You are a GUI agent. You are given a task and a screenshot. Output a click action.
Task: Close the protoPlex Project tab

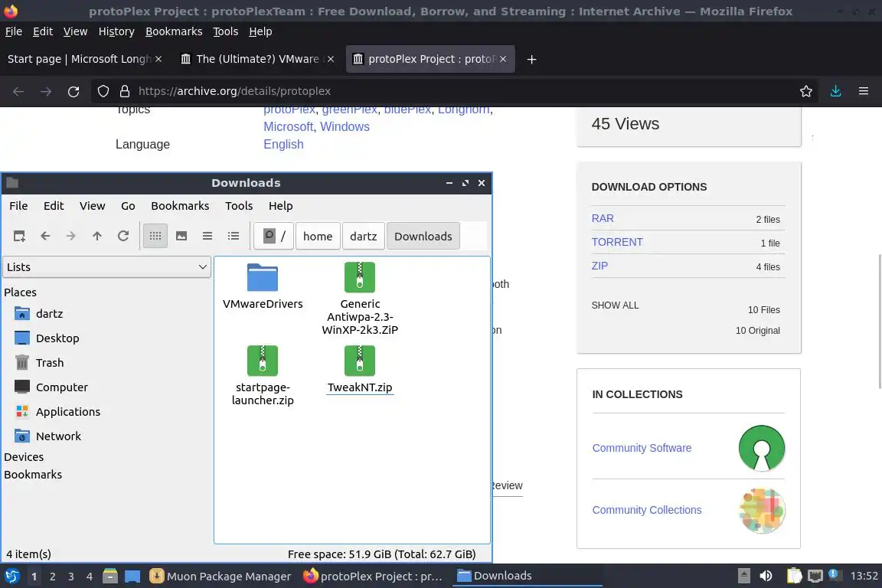coord(503,59)
